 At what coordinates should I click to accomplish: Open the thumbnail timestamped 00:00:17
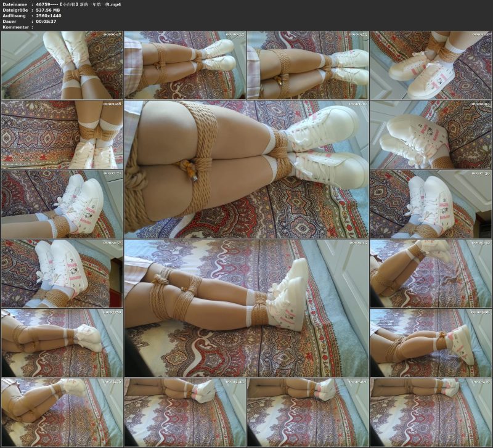[x=62, y=65]
